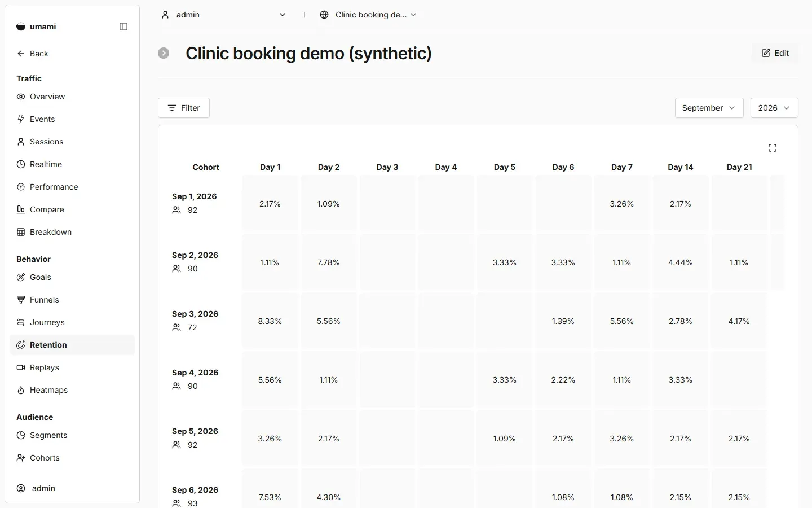Screen dimensions: 812x508
Task: Click the 7.78% retention cell
Action: (329, 262)
